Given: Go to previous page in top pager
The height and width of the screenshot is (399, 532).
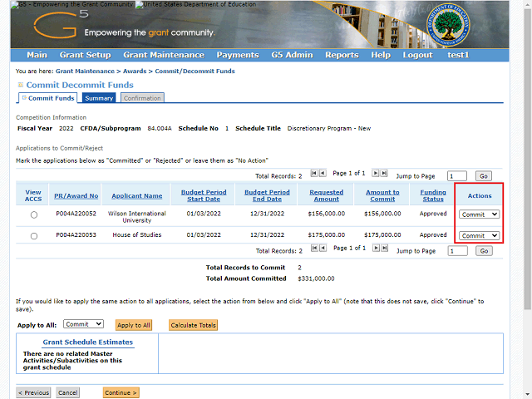Looking at the screenshot, I should point(323,174).
